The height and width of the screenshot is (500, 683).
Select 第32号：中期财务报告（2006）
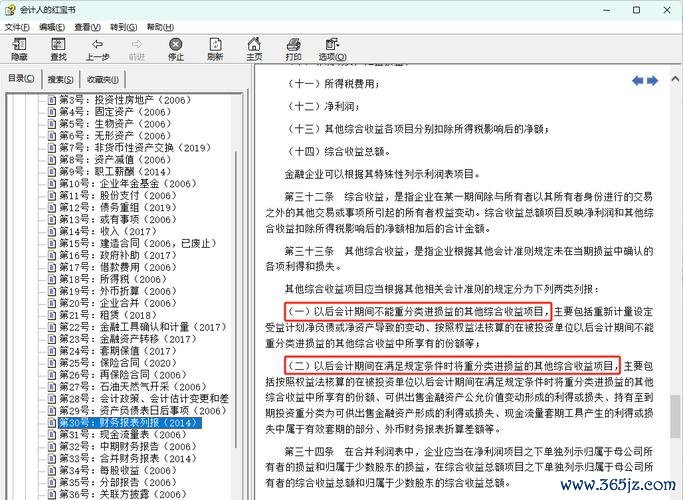[x=128, y=446]
